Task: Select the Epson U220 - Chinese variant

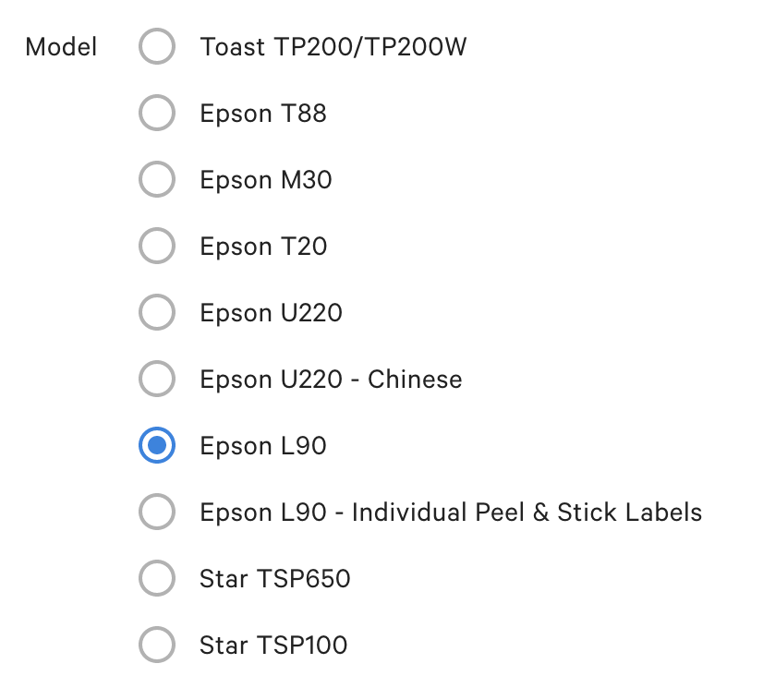Action: tap(157, 379)
